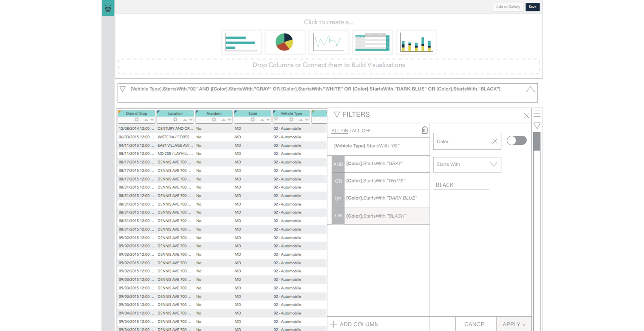
Task: Click the WISTERIA / FORES... location cell
Action: 175,137
